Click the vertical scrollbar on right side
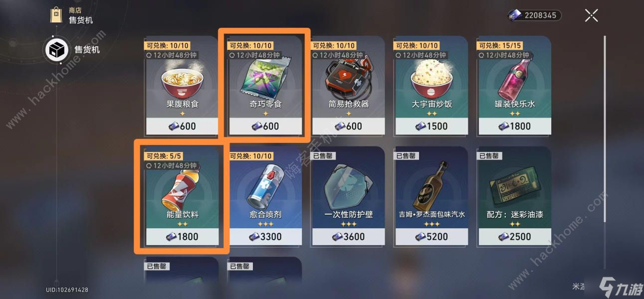The height and width of the screenshot is (299, 644). tap(605, 129)
